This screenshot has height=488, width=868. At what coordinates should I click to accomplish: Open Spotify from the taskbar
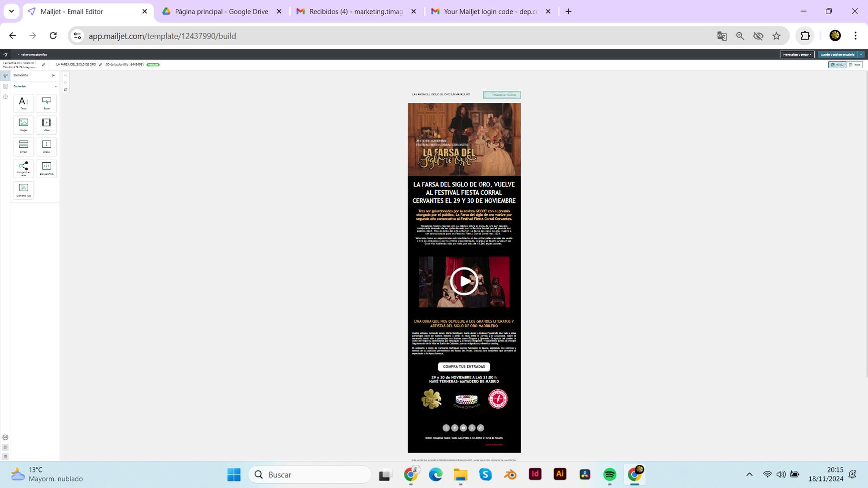[610, 474]
